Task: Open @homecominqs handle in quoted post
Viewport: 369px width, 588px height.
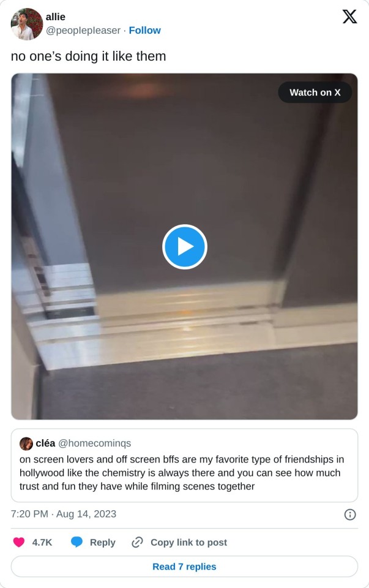Action: click(95, 443)
